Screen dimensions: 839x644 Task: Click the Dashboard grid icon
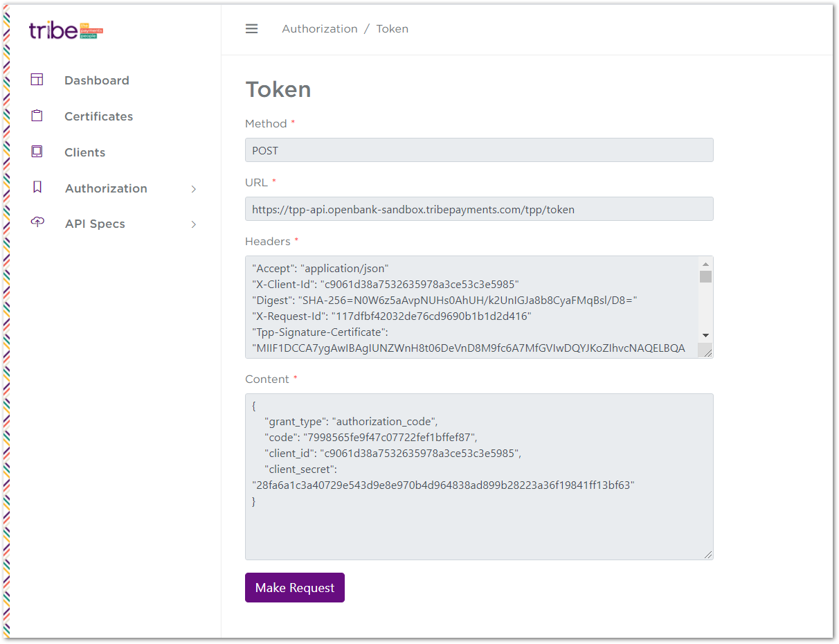click(36, 79)
